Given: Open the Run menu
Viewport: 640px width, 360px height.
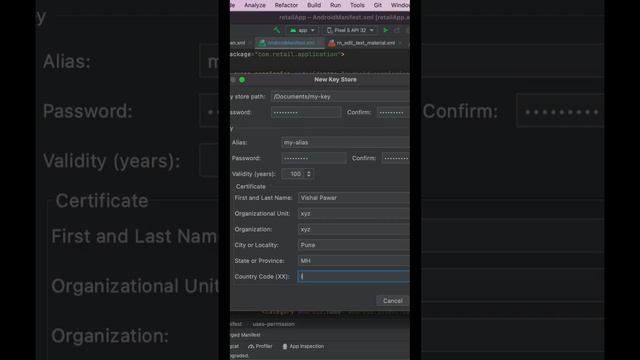Looking at the screenshot, I should pos(336,5).
